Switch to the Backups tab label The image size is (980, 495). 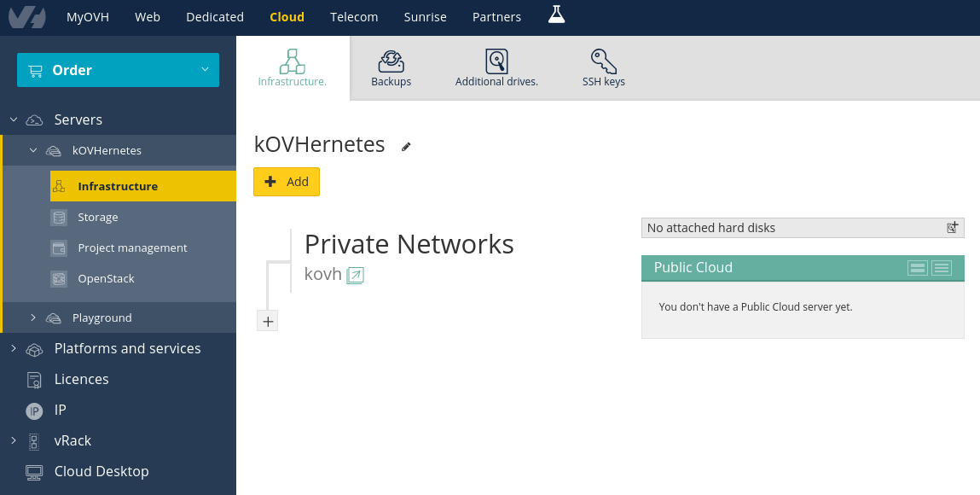click(391, 82)
